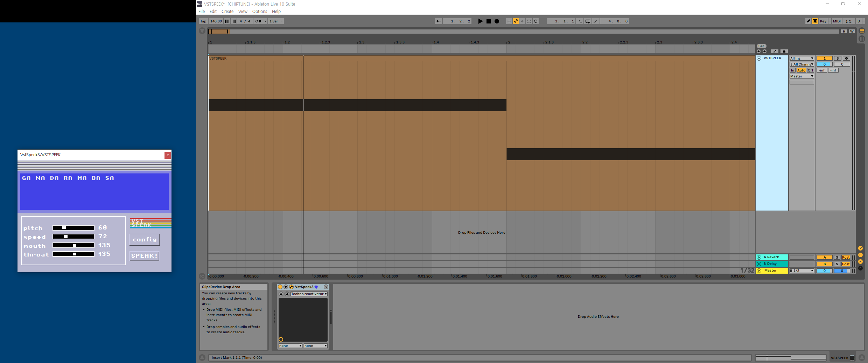Image resolution: width=868 pixels, height=363 pixels.
Task: Toggle the Automation Arm icon
Action: 516,21
